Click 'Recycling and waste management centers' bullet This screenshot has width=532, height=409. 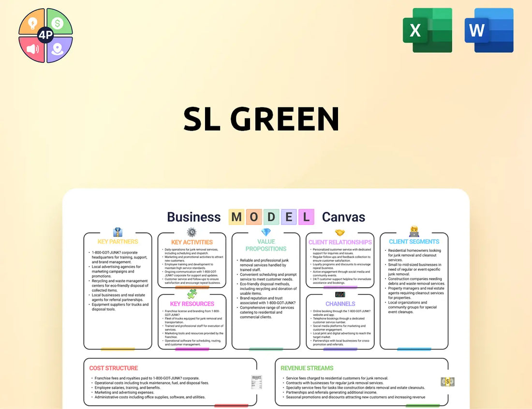119,286
